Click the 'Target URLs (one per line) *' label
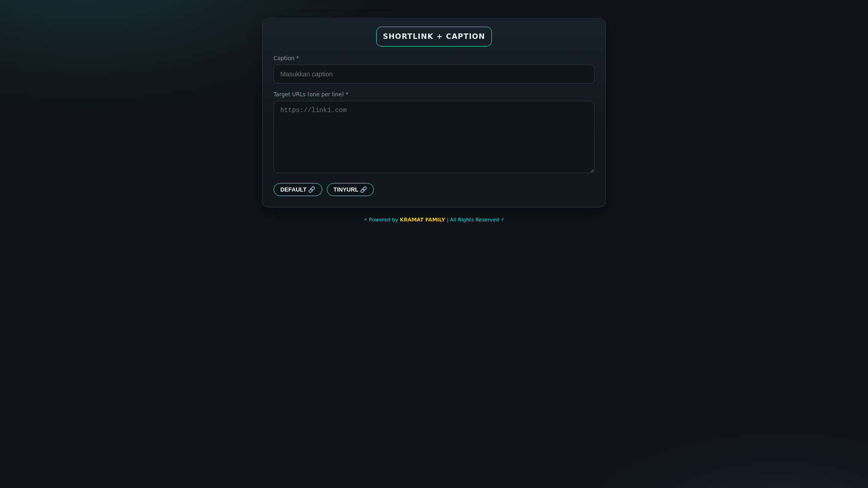 point(311,94)
